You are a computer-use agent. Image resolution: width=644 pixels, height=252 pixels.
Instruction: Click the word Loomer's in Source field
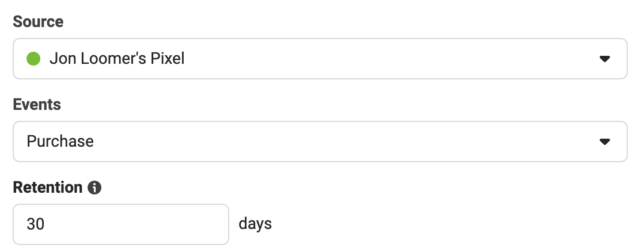(112, 59)
